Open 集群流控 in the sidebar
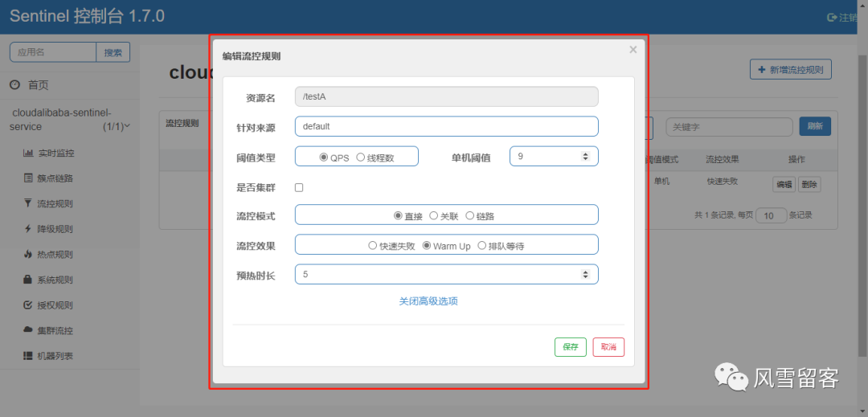Image resolution: width=868 pixels, height=417 pixels. (x=55, y=331)
